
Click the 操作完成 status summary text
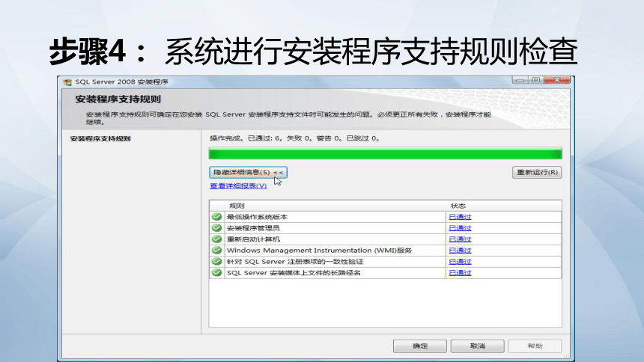click(295, 138)
